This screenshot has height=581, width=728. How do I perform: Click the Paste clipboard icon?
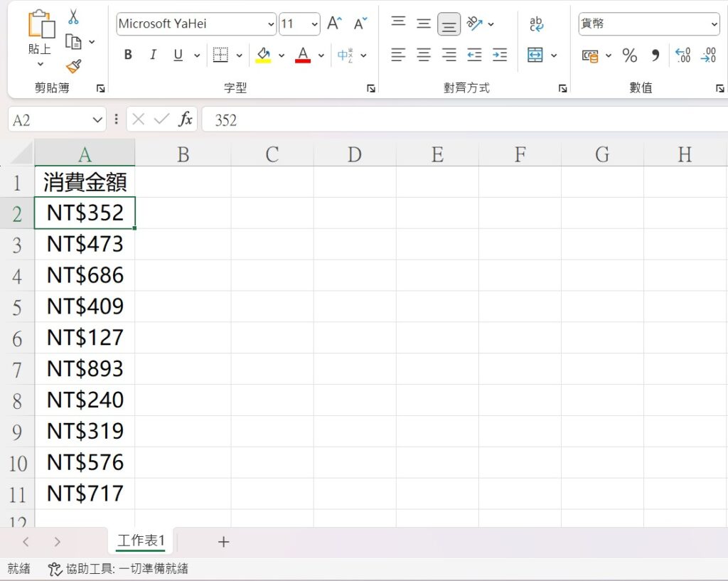41,24
